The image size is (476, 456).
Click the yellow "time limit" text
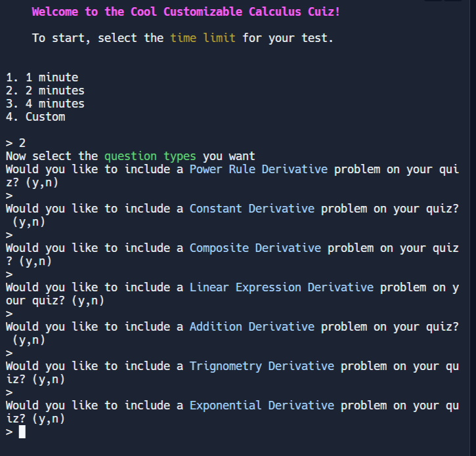click(x=202, y=38)
